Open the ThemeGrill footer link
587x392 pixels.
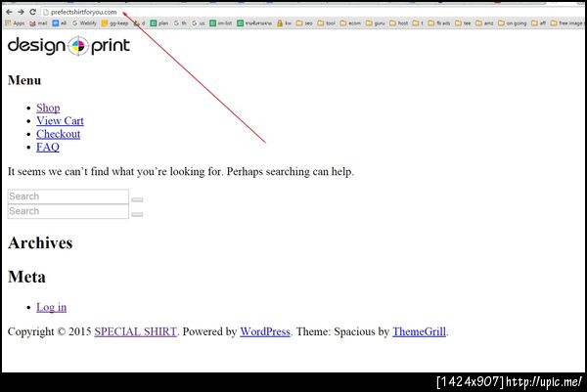click(x=419, y=331)
